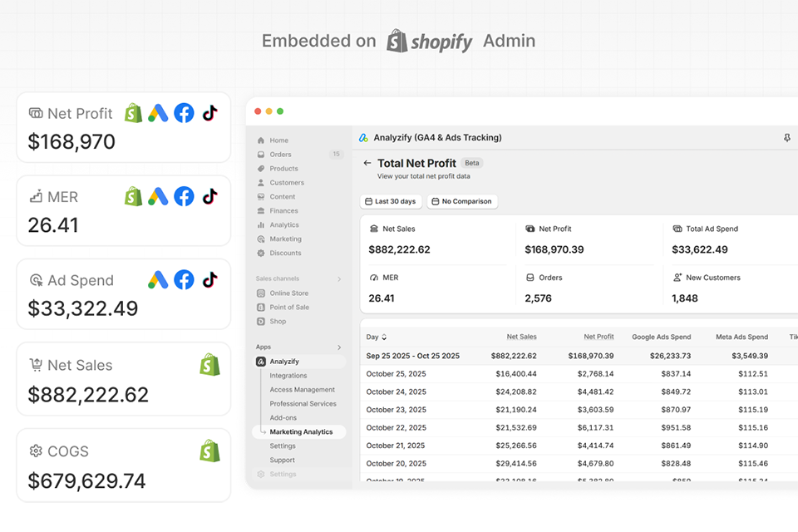The height and width of the screenshot is (532, 798).
Task: Click the red close dot of the window
Action: (258, 111)
